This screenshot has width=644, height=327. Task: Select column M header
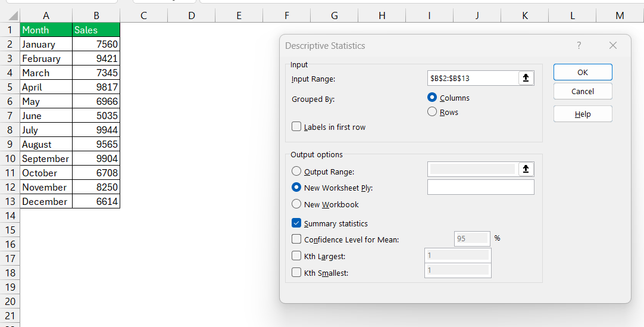620,15
